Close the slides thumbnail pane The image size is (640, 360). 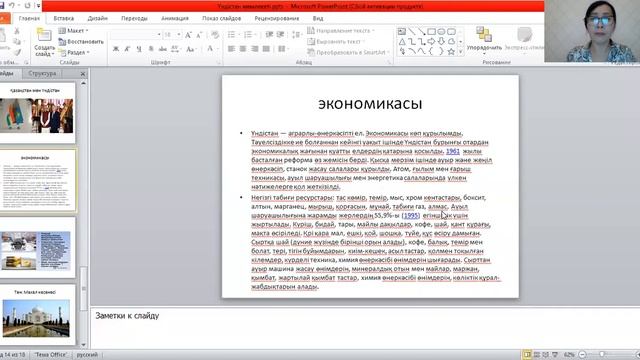[83, 73]
